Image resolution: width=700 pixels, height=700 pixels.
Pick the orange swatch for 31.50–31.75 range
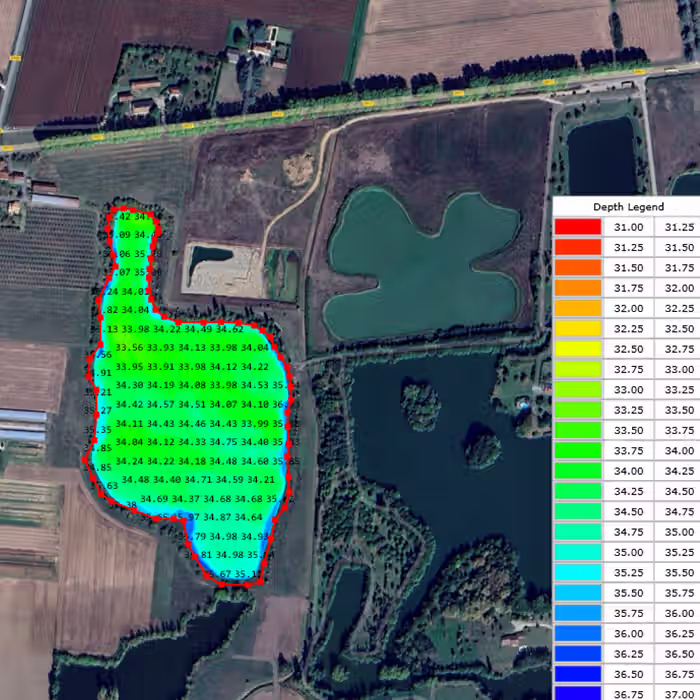coord(578,267)
